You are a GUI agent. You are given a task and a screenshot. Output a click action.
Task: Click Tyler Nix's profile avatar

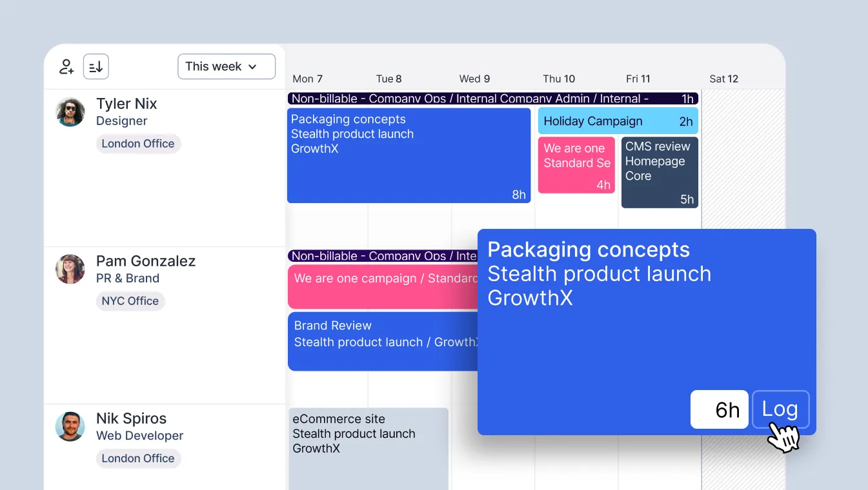click(x=70, y=111)
